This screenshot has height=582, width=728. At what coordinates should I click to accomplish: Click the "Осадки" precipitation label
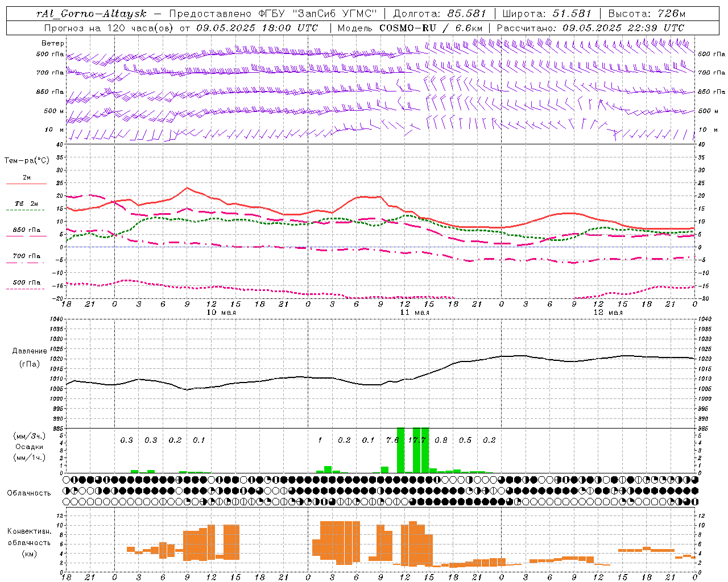(x=29, y=447)
